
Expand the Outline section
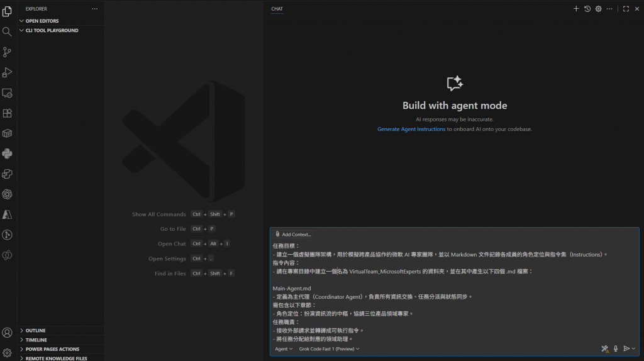(61, 330)
